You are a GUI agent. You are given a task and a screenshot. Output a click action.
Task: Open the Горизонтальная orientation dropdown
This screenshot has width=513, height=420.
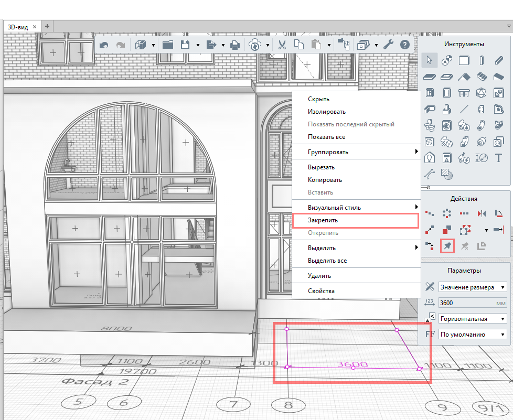473,319
